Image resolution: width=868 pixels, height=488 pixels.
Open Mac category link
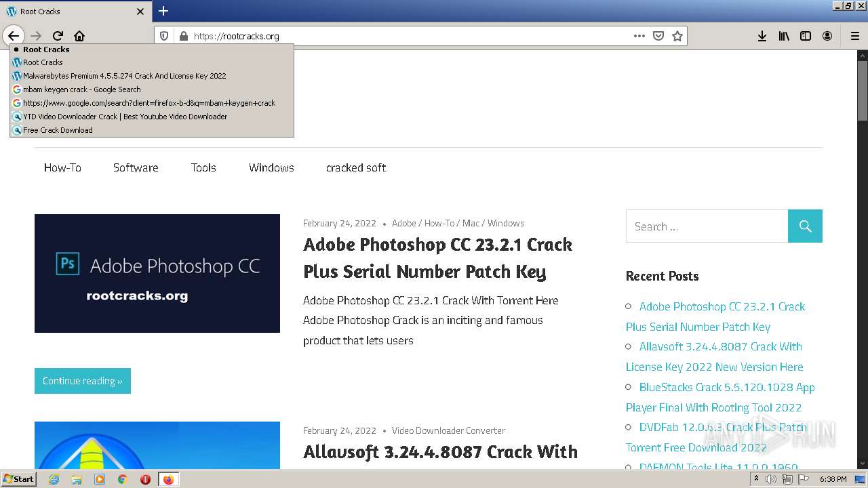click(471, 223)
